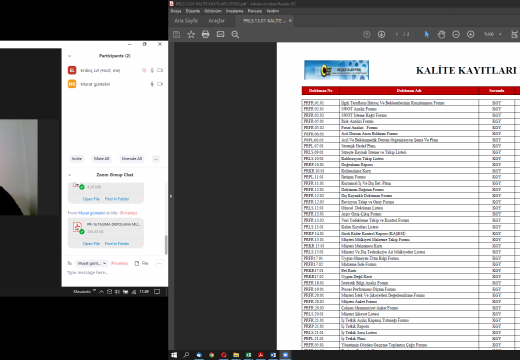Click the chat message input field

[115, 273]
